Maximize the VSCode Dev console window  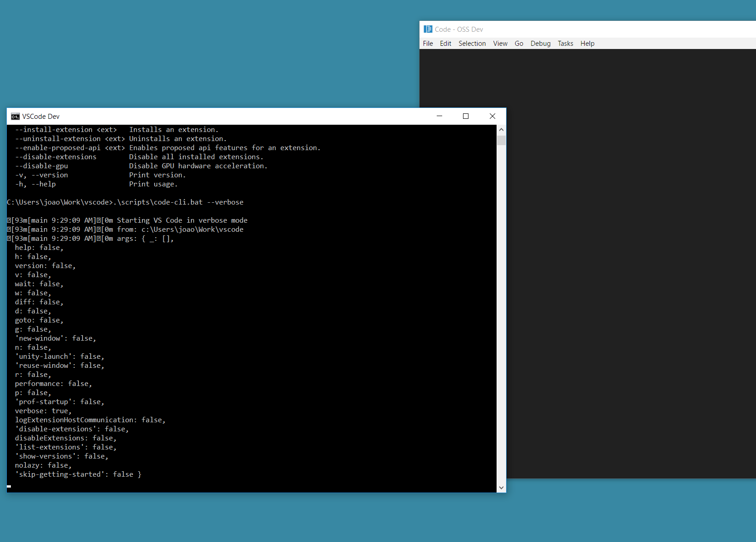[x=465, y=116]
